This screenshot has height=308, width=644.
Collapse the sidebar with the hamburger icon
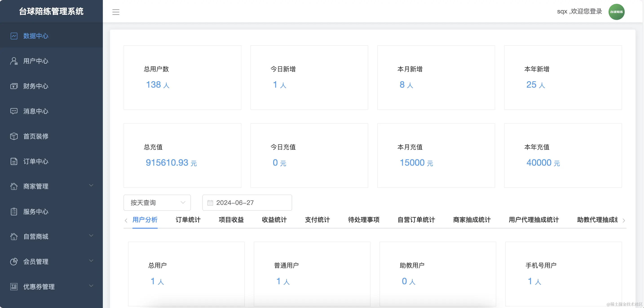tap(116, 11)
